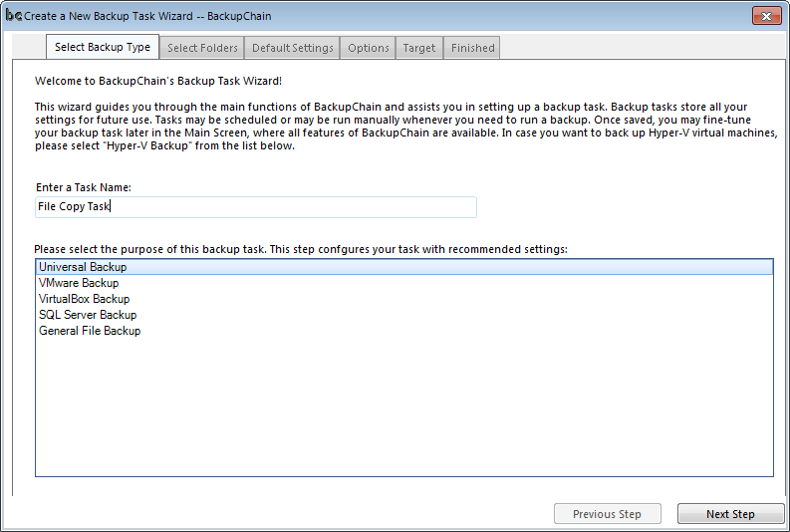This screenshot has width=790, height=532.
Task: Open the Default Settings tab
Action: [293, 48]
